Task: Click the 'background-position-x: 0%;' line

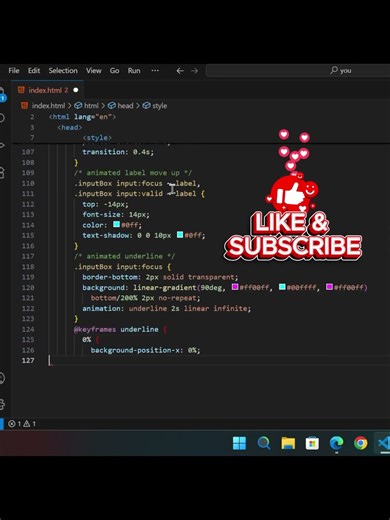Action: click(145, 350)
